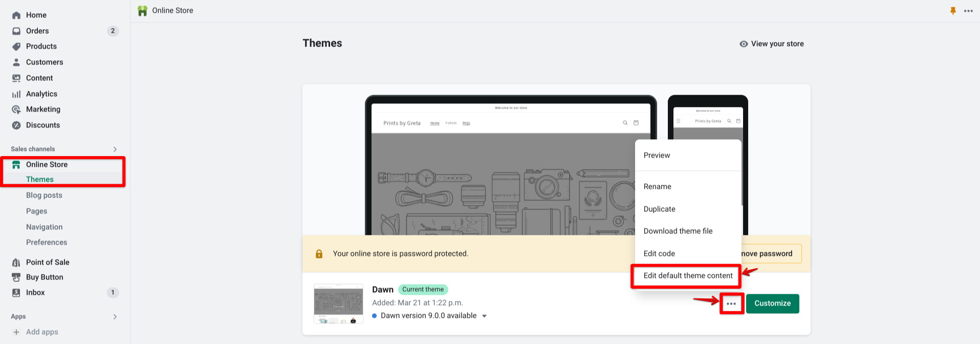The image size is (980, 344).
Task: Expand the Sales channels chevron
Action: tap(115, 149)
